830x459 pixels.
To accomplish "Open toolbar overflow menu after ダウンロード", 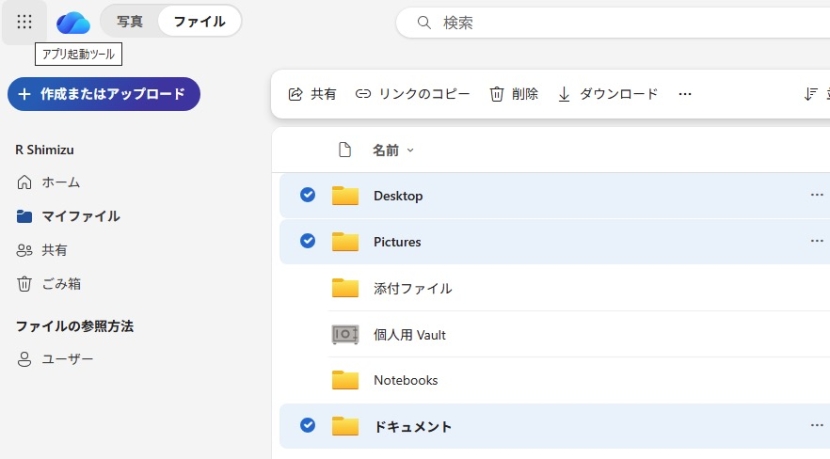I will (x=685, y=94).
